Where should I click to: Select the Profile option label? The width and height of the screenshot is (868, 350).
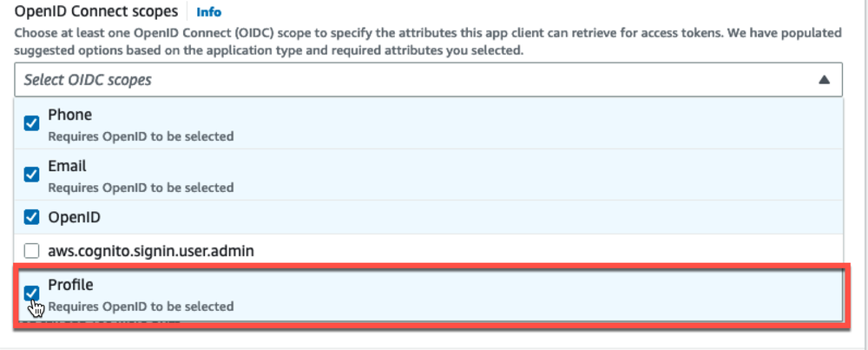click(70, 285)
